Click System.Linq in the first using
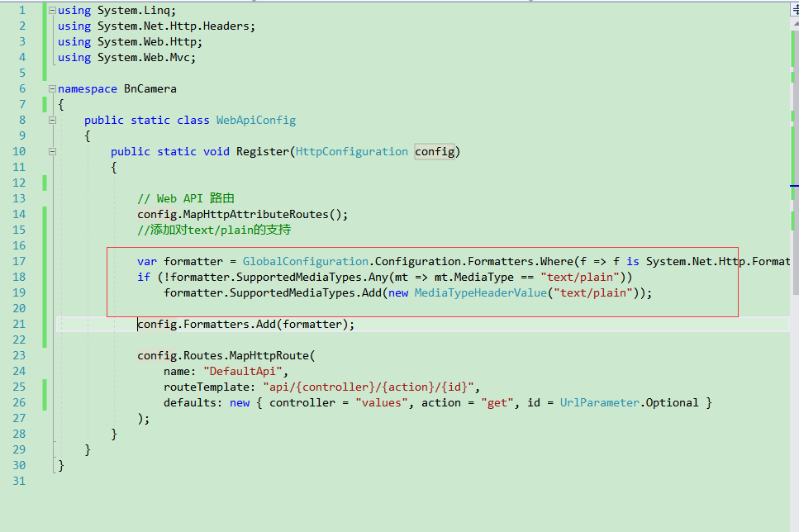Screen dimensions: 799x532 pyautogui.click(x=134, y=11)
